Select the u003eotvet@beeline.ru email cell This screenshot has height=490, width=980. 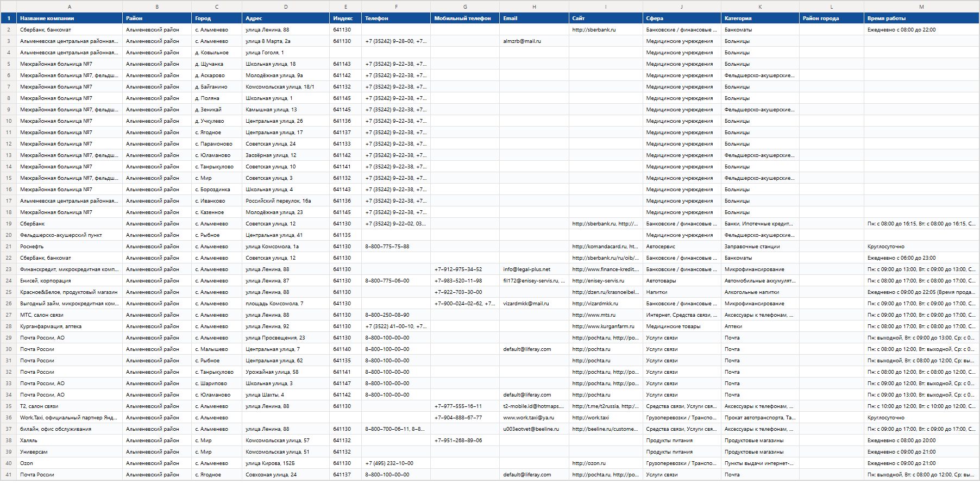pos(534,429)
